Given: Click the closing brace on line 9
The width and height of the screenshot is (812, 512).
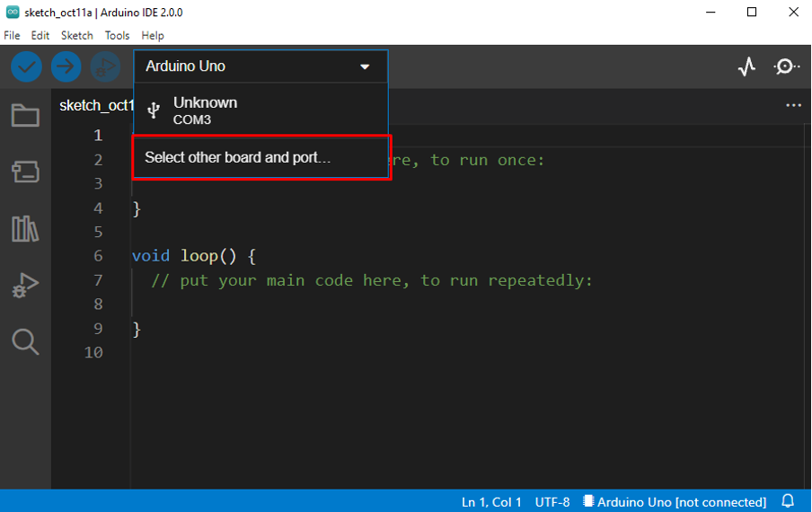Looking at the screenshot, I should [x=137, y=329].
